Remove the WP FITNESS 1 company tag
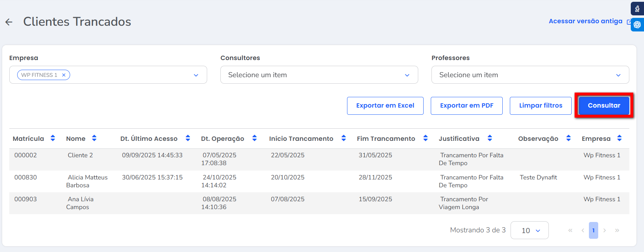 (x=64, y=75)
